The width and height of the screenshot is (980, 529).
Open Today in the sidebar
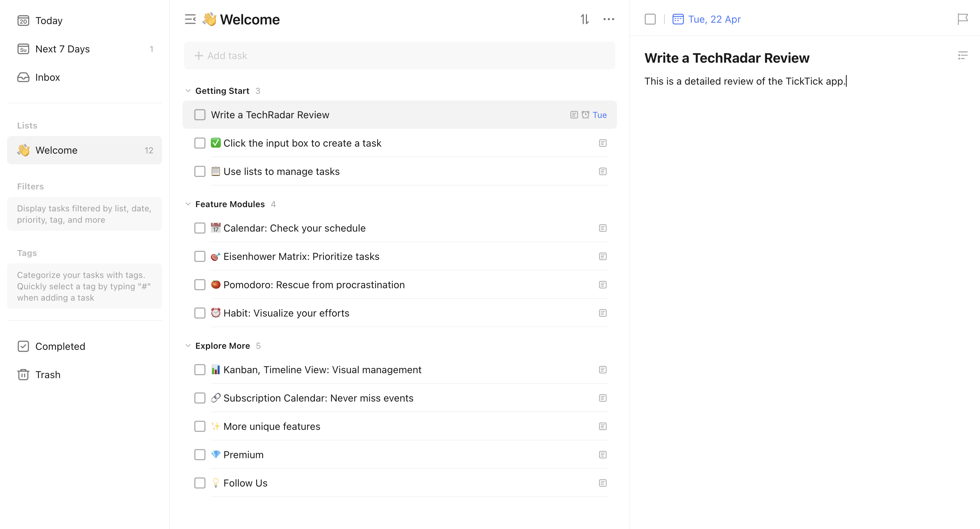tap(85, 21)
